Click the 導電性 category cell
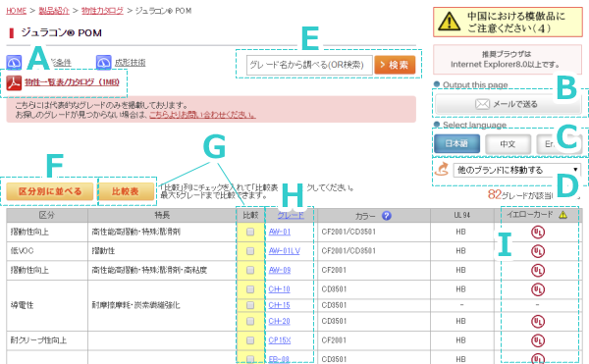 (x=47, y=305)
